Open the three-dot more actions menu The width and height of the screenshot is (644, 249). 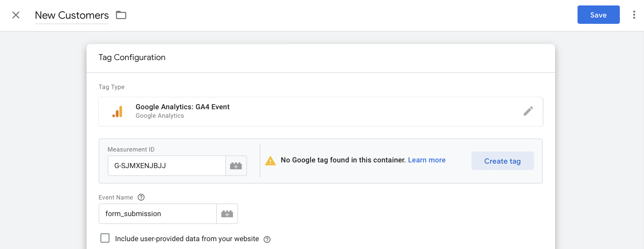[634, 15]
